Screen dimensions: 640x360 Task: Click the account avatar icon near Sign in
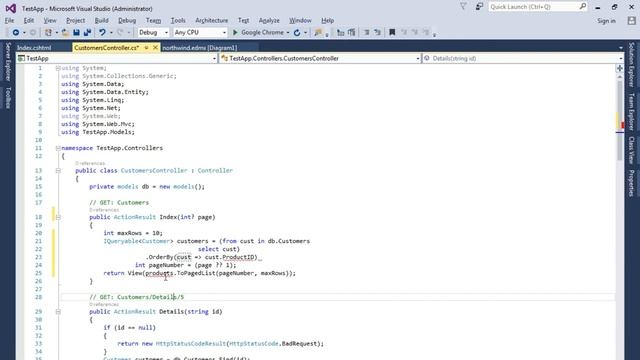(631, 21)
